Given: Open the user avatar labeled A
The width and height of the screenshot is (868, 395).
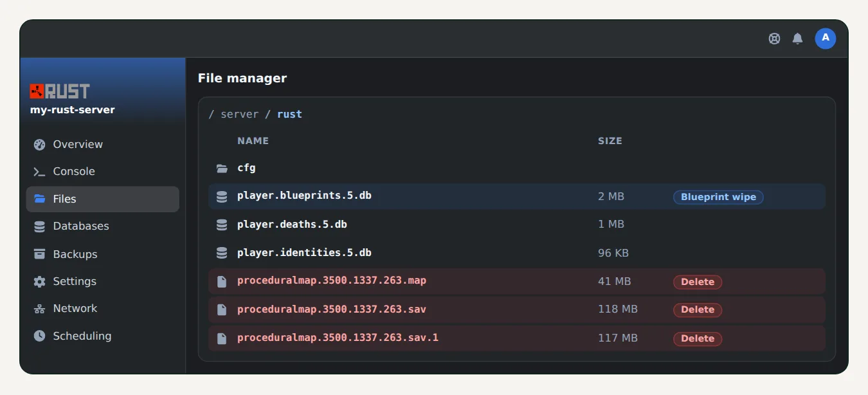Looking at the screenshot, I should click(826, 39).
